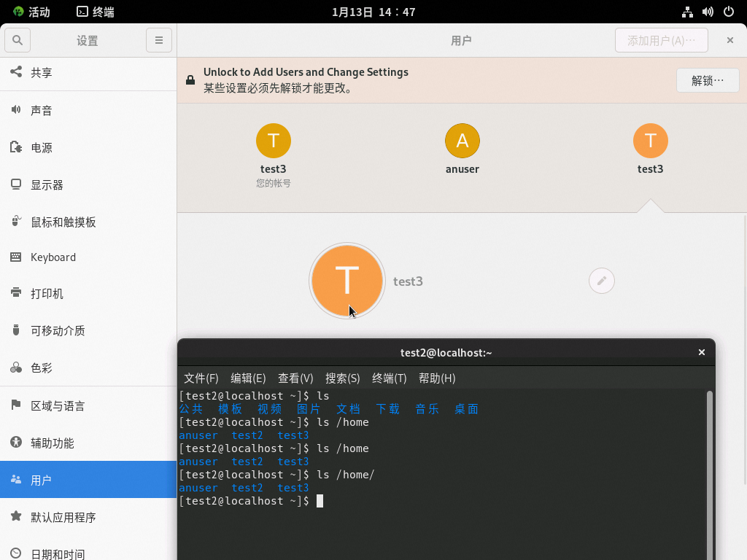
Task: Open system power menu in top bar
Action: pos(728,12)
